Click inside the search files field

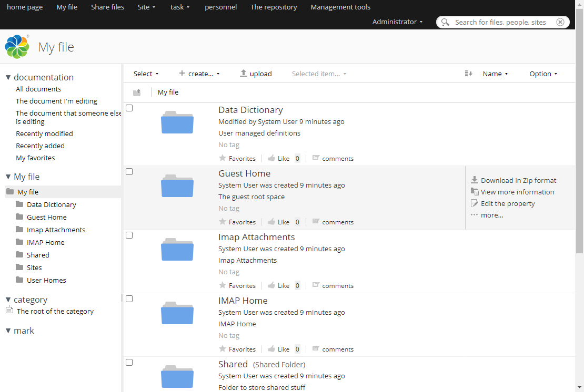pos(500,22)
